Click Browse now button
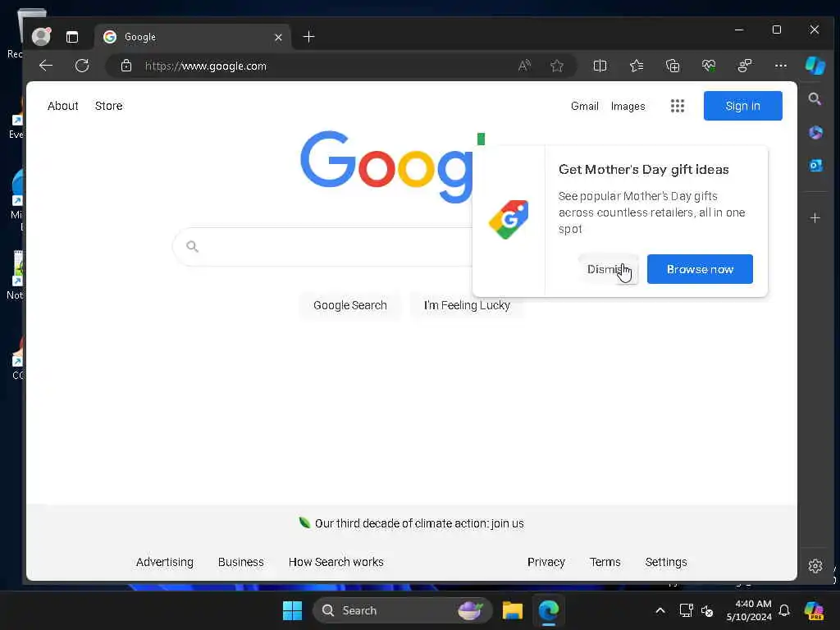The height and width of the screenshot is (630, 840). (x=700, y=269)
